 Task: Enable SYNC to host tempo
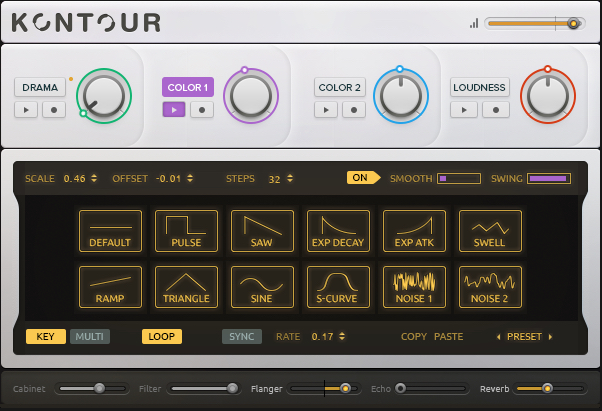point(242,337)
